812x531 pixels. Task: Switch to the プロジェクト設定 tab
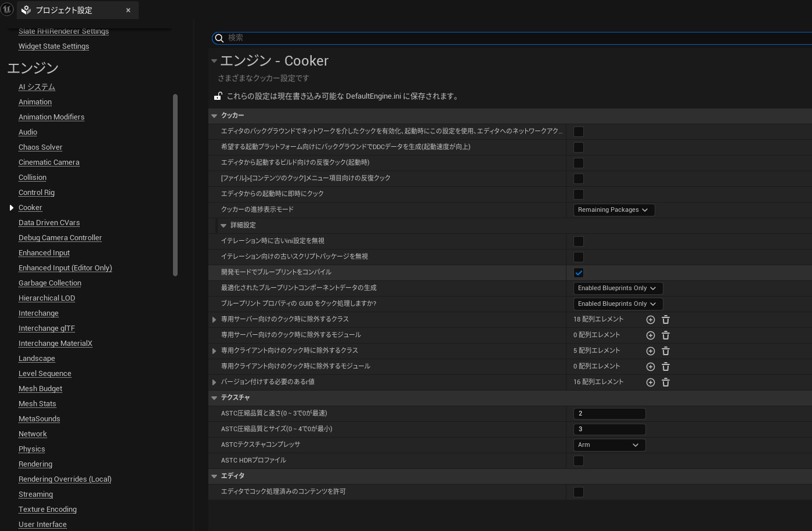coord(64,10)
